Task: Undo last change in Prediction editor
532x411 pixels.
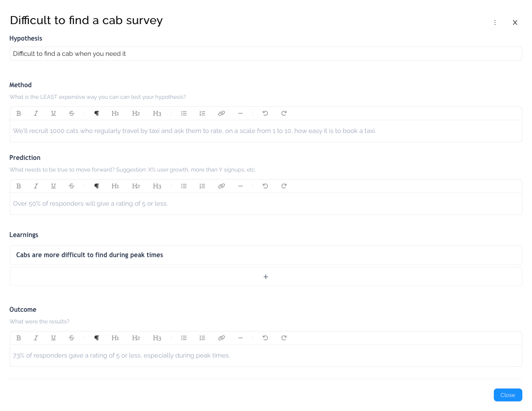Action: pos(265,186)
